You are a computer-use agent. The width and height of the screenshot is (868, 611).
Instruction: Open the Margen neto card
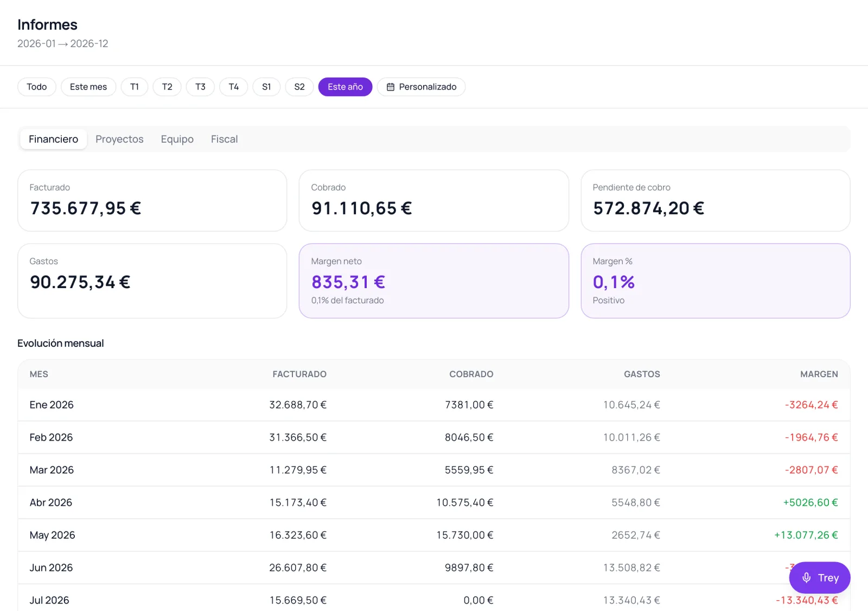tap(434, 281)
